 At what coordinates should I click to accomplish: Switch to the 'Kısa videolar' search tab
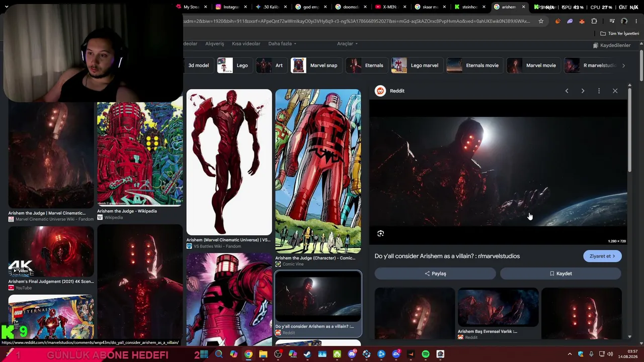click(246, 44)
